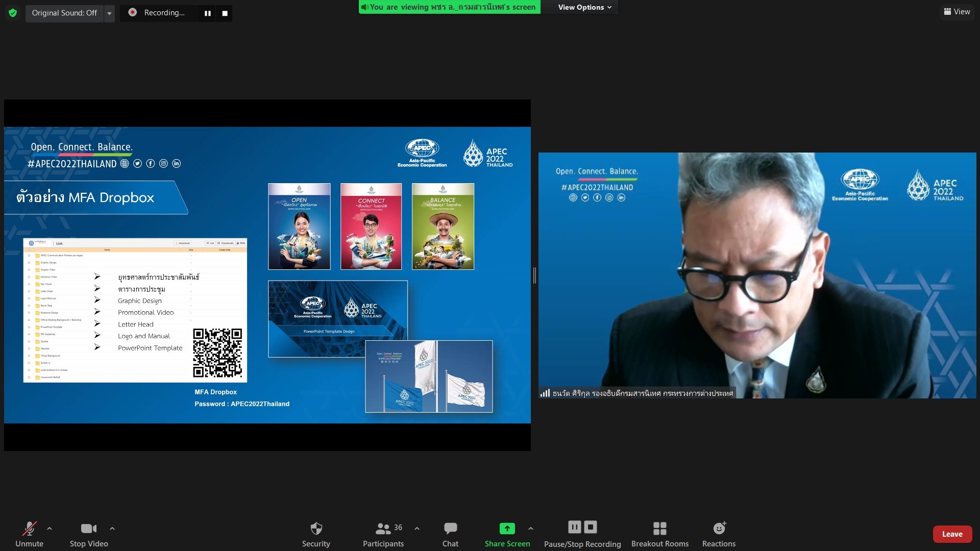Pause recording in the bottom toolbar

[x=575, y=527]
